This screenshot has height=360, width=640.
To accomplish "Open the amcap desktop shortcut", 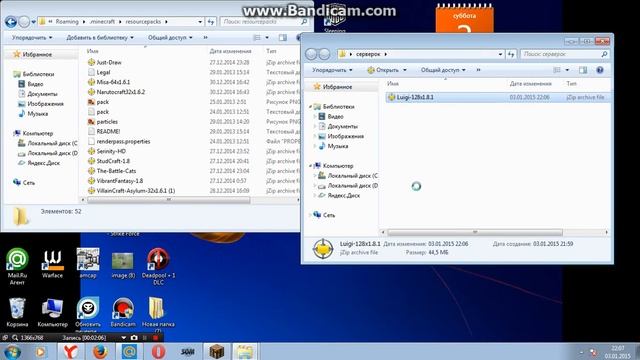I will coord(88,263).
